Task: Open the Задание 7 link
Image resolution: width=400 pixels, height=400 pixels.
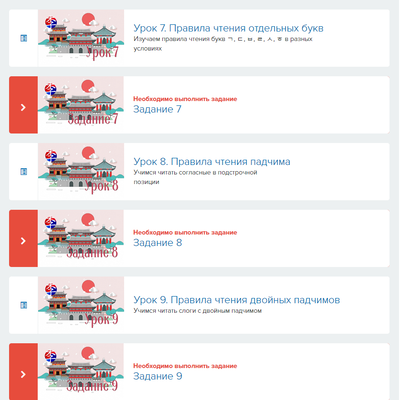Action: click(x=157, y=109)
